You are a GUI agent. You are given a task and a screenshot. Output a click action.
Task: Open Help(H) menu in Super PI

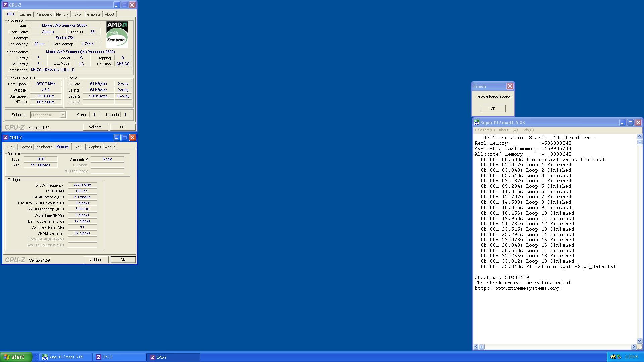point(527,130)
